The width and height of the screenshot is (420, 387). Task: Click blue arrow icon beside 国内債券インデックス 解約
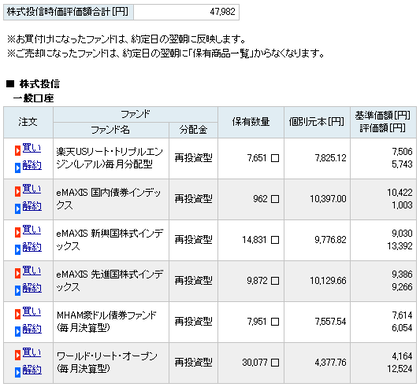point(18,208)
